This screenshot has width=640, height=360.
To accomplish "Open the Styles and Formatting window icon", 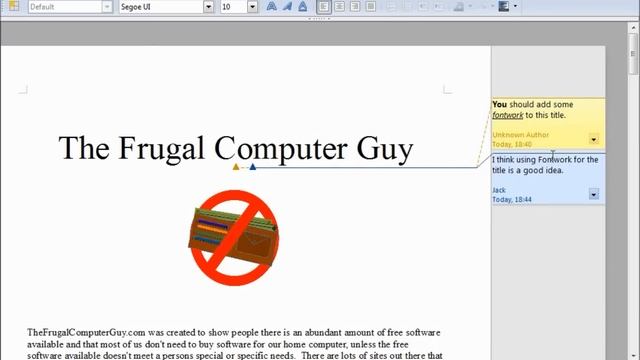I will pos(14,6).
